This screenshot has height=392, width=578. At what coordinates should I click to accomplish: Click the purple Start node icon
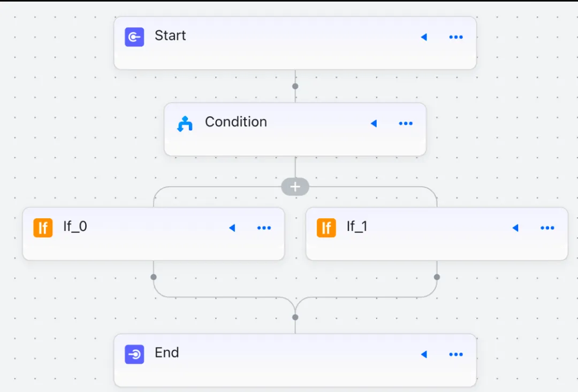134,37
